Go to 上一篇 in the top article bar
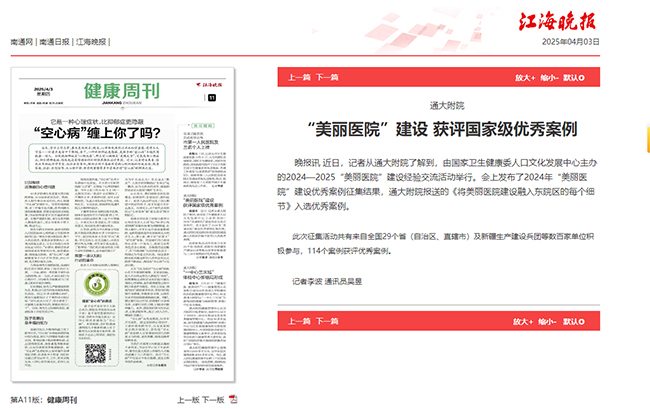Screen dimensions: 650x409 298,76
